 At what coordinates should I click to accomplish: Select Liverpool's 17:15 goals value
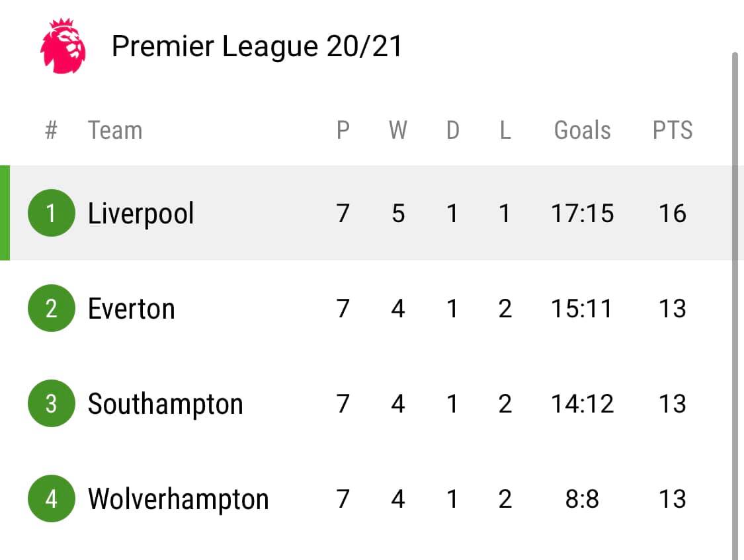point(582,213)
